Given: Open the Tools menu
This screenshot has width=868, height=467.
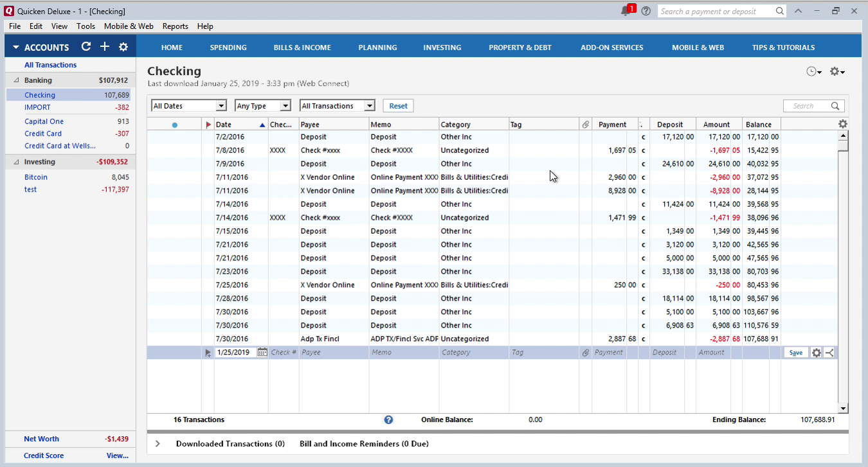Looking at the screenshot, I should point(86,26).
